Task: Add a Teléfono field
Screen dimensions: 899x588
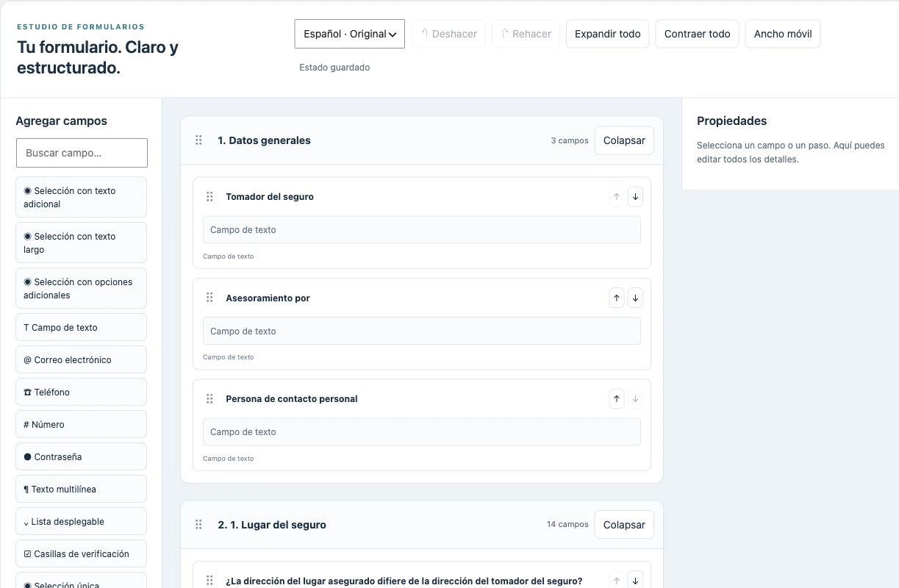Action: click(x=81, y=392)
